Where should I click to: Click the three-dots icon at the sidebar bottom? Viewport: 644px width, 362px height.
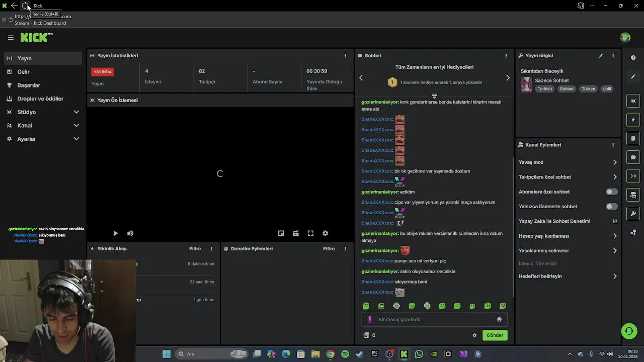click(x=633, y=232)
